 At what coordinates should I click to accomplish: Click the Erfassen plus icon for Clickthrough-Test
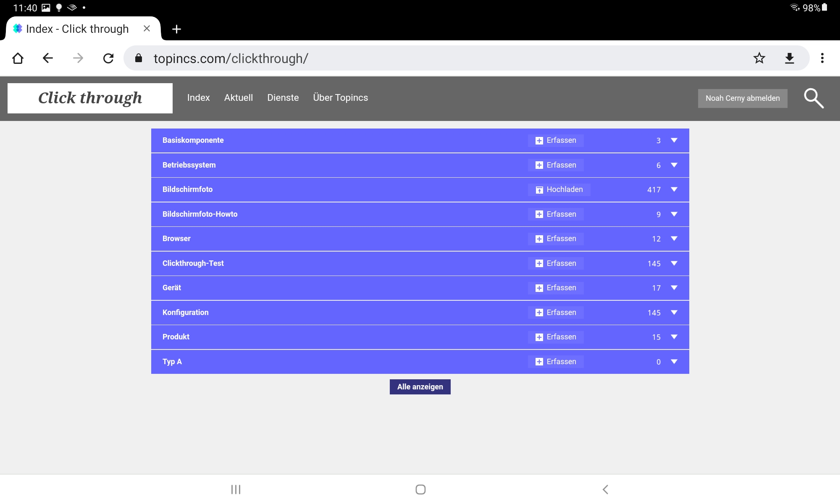(539, 263)
